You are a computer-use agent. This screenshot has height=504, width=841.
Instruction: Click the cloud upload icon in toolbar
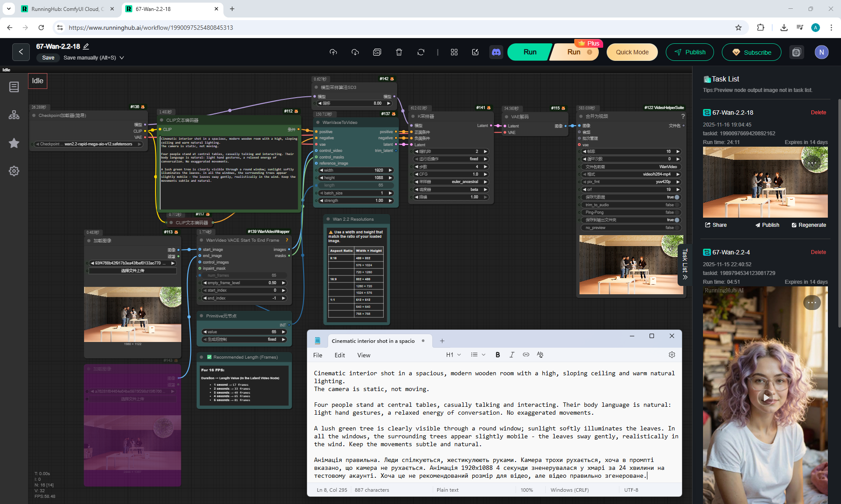click(333, 52)
